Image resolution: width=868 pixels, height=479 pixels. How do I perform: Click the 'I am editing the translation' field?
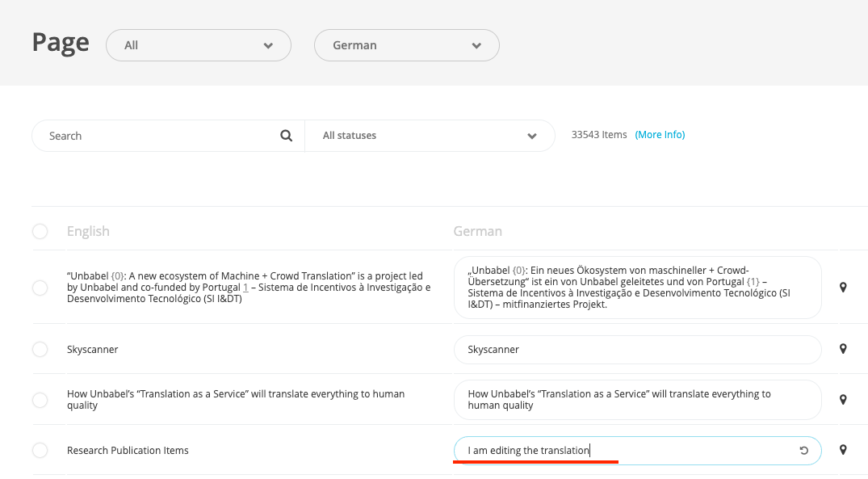tap(622, 451)
